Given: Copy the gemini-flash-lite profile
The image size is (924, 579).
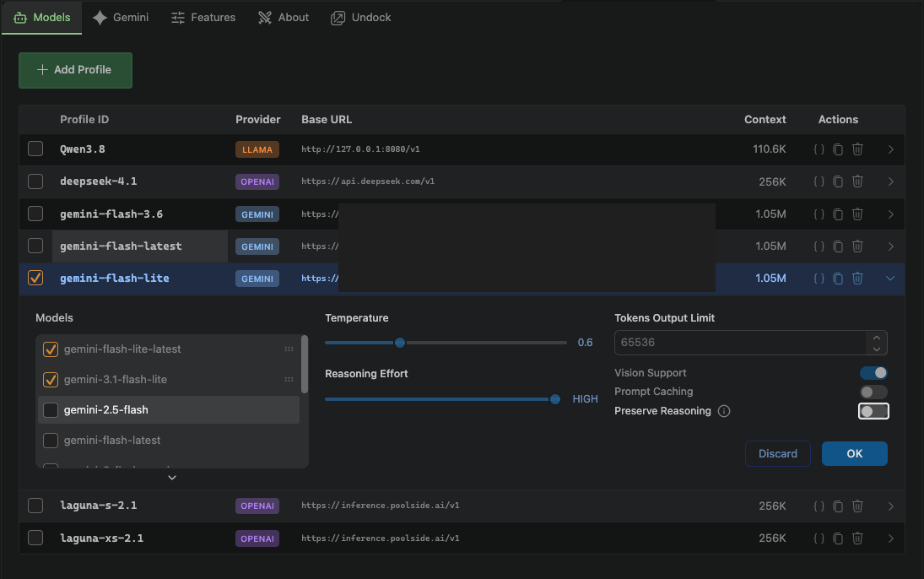Looking at the screenshot, I should click(x=838, y=279).
